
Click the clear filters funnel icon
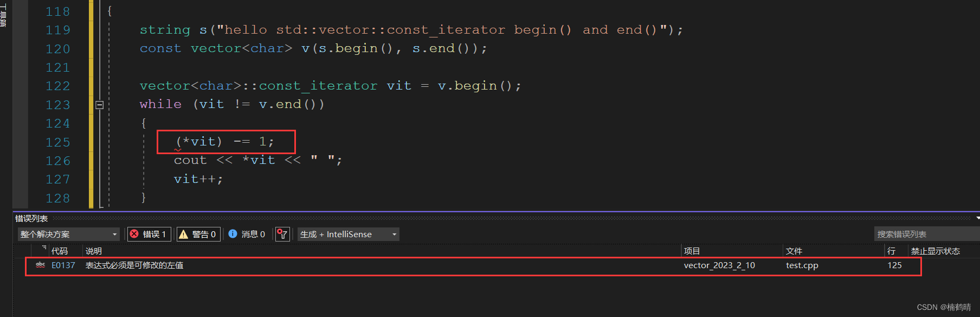tap(282, 234)
